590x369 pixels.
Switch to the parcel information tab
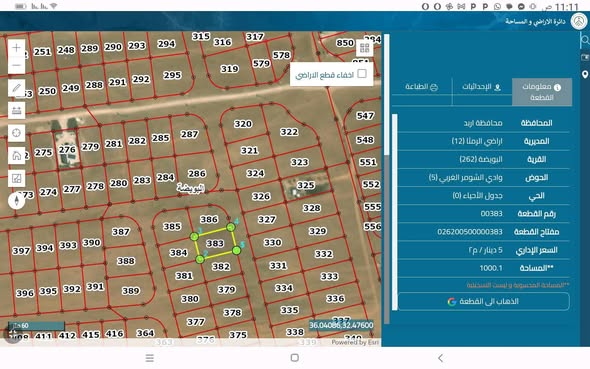click(x=541, y=92)
